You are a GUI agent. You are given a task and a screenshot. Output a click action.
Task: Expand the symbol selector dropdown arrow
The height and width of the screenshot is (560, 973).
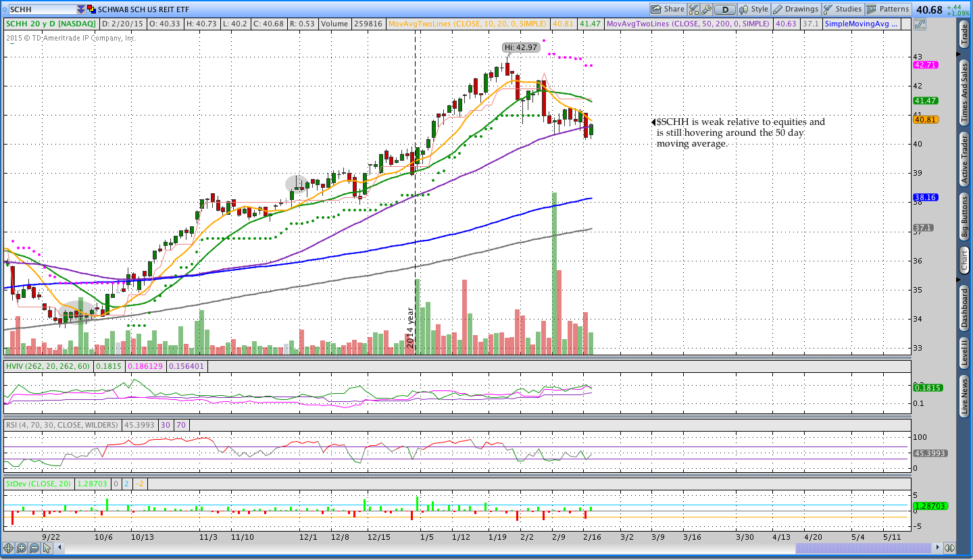[81, 9]
